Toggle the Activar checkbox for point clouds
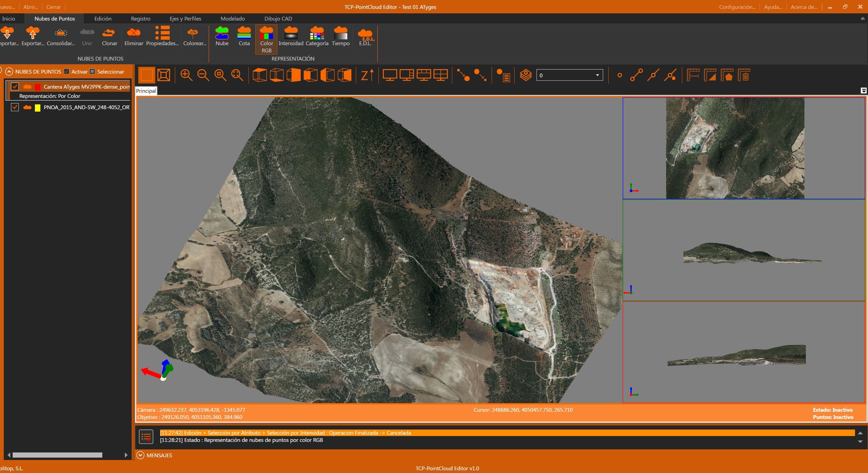The height and width of the screenshot is (473, 868). click(66, 71)
